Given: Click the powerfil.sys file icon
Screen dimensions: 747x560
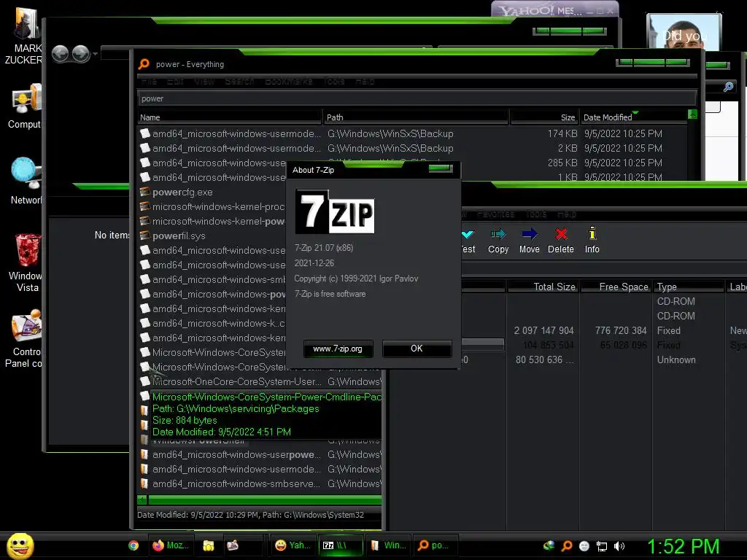Looking at the screenshot, I should click(x=145, y=236).
